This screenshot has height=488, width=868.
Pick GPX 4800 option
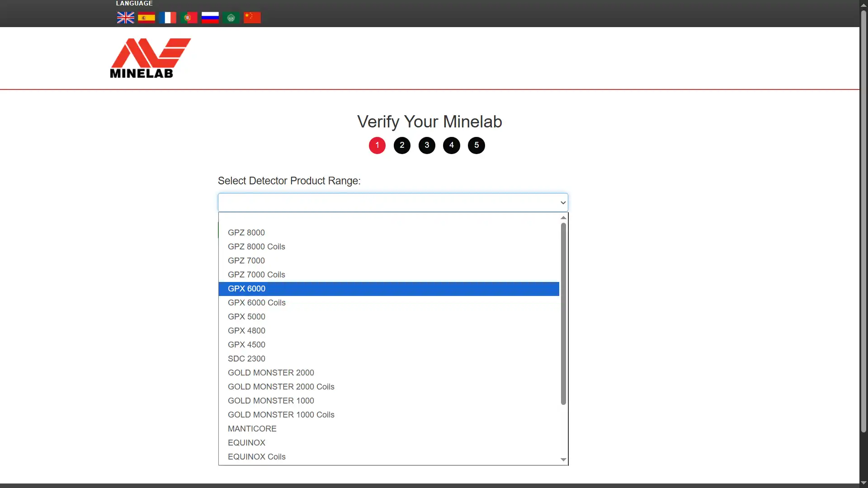click(x=389, y=331)
